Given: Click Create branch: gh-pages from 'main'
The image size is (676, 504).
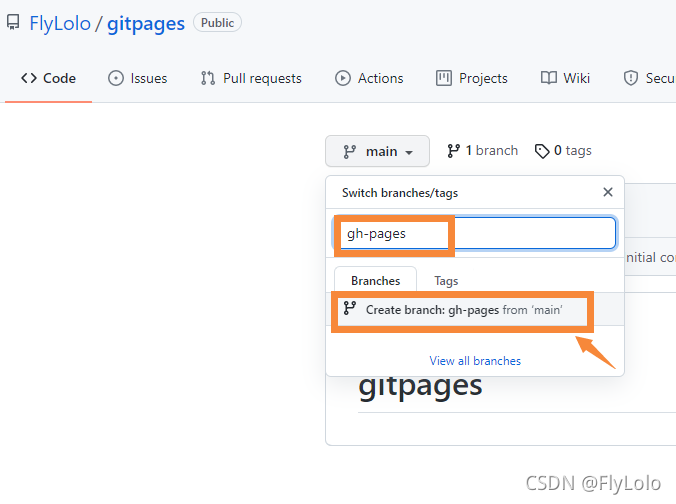Looking at the screenshot, I should (x=475, y=310).
